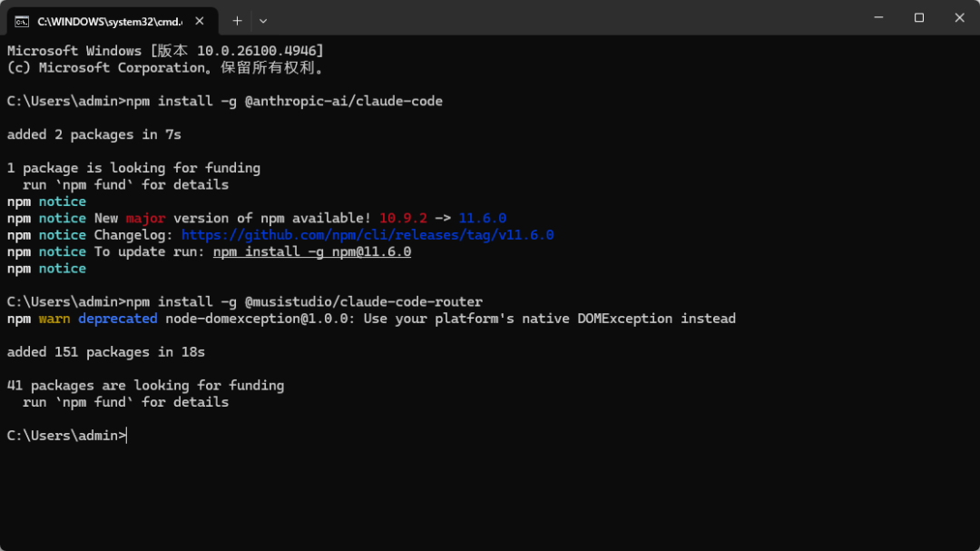This screenshot has height=551, width=980.
Task: Open a new tab with the plus button
Action: pyautogui.click(x=237, y=21)
